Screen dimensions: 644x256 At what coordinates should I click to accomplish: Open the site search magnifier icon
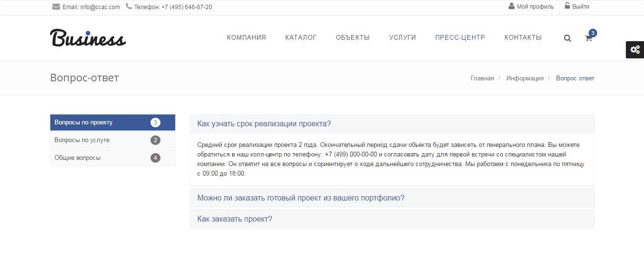pyautogui.click(x=568, y=38)
